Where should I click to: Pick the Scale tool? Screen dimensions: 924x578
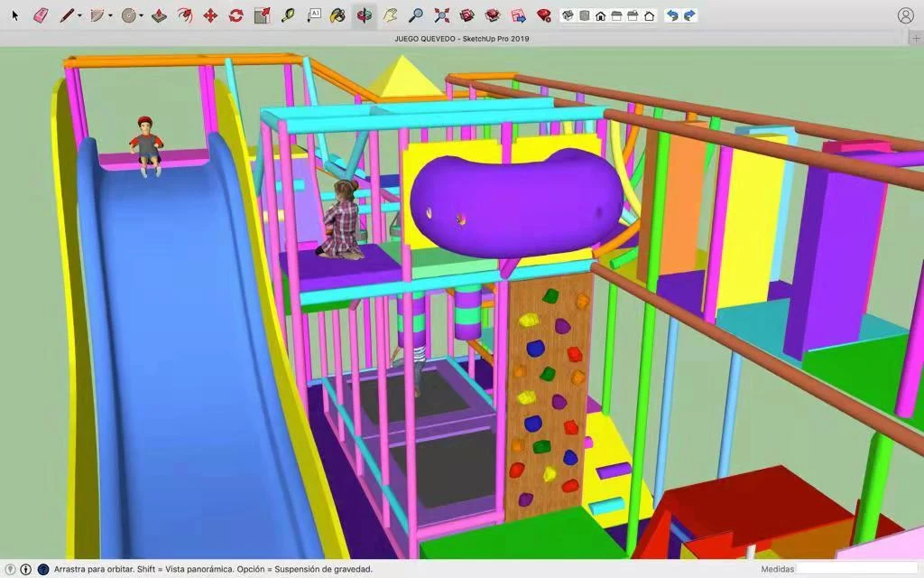click(x=262, y=15)
